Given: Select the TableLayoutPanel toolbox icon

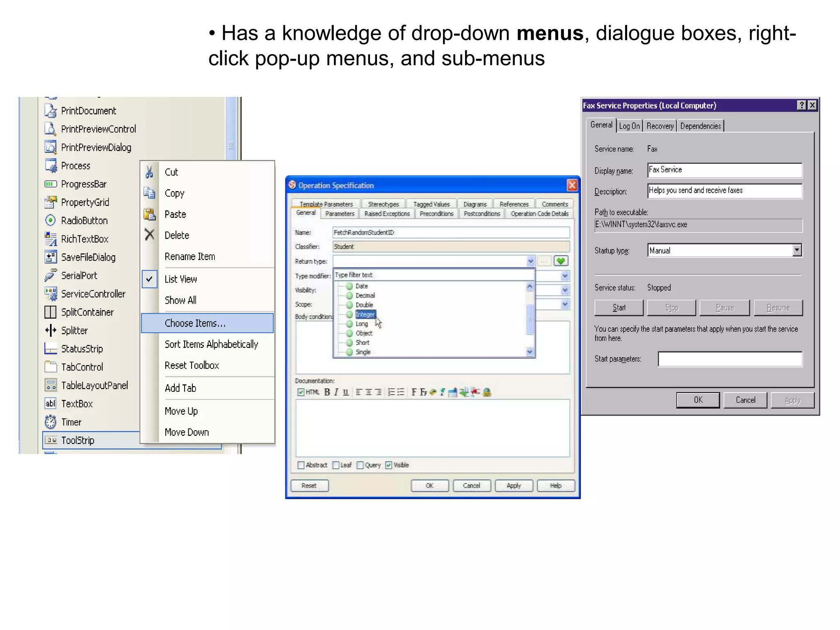Looking at the screenshot, I should (x=50, y=385).
